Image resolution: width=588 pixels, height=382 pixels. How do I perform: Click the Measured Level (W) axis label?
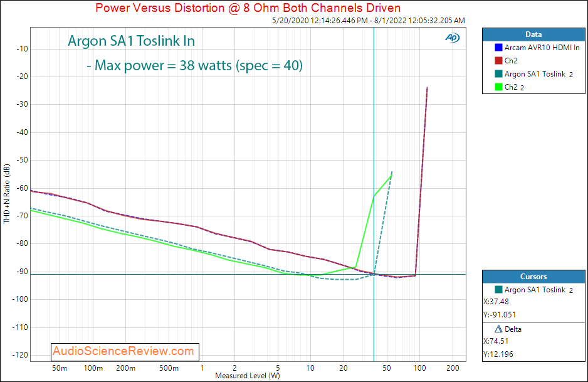click(248, 376)
